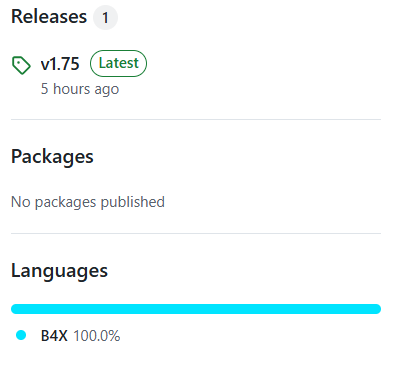Click the 100.0% language percentage
This screenshot has height=367, width=420.
click(x=97, y=336)
